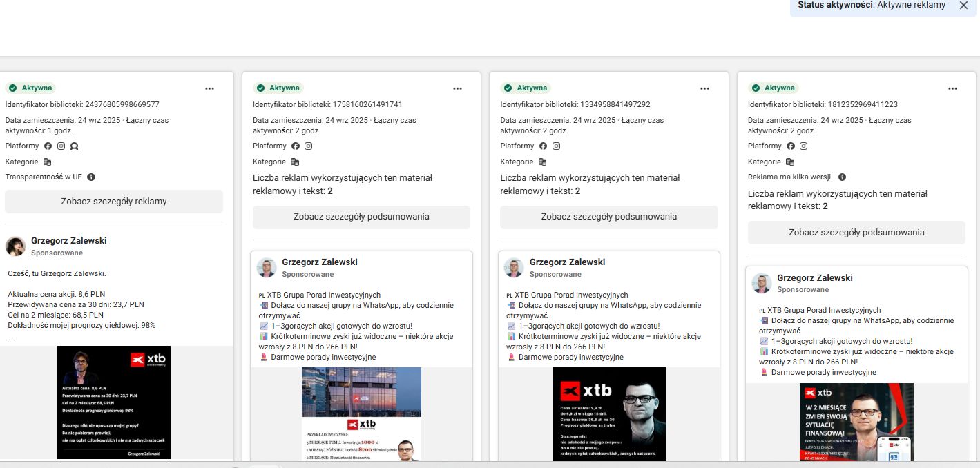Click 'Przewidywana cena za 30 dni: 23,7 PLN' line
Screen dimensions: 980x468
[x=76, y=304]
